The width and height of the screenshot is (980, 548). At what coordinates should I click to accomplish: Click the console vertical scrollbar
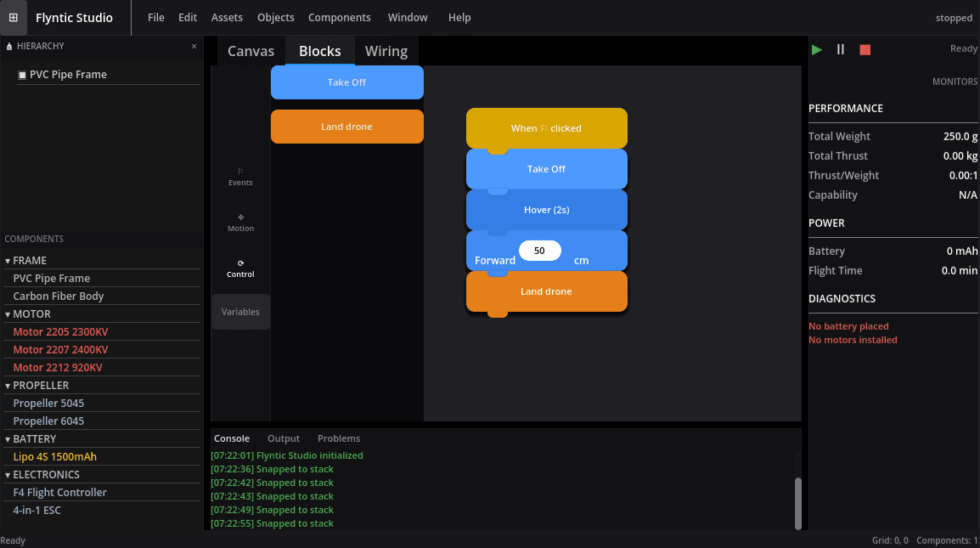coord(798,504)
